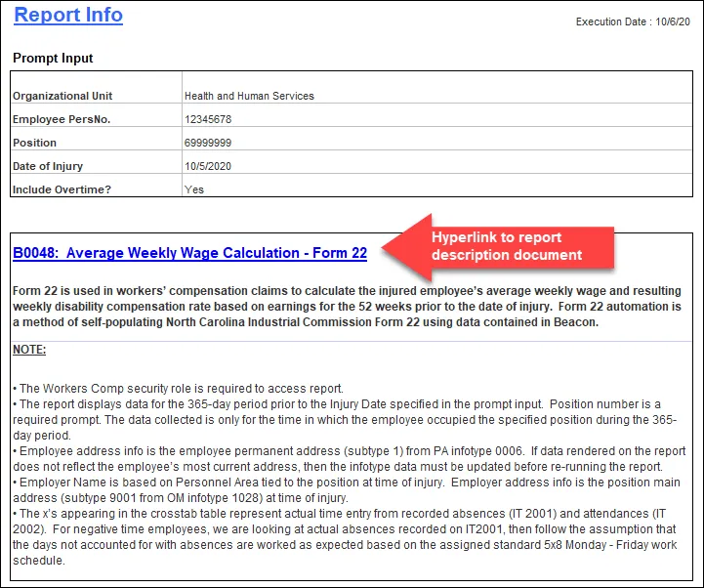Click the underlined NOTE: heading
The image size is (704, 588).
coord(29,350)
